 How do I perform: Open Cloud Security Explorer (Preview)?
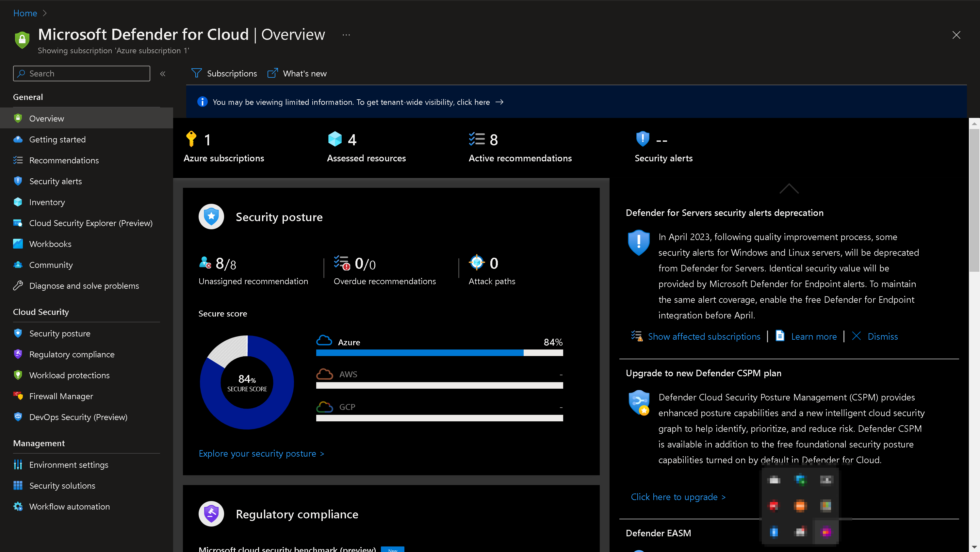pyautogui.click(x=90, y=223)
